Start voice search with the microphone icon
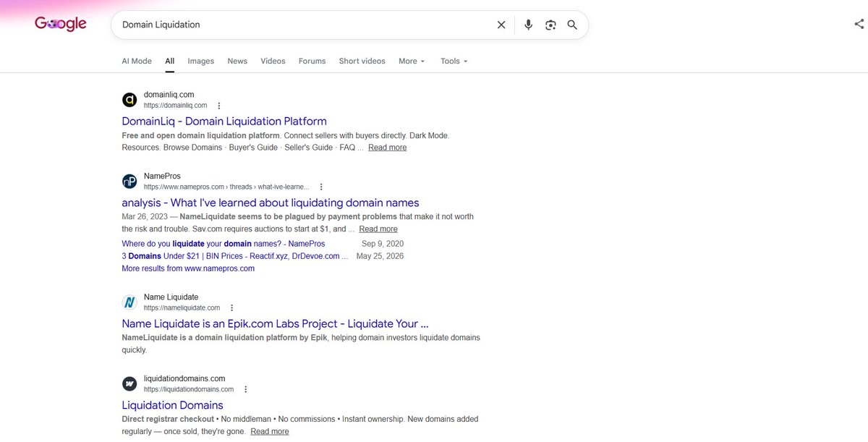Image resolution: width=868 pixels, height=442 pixels. click(529, 25)
